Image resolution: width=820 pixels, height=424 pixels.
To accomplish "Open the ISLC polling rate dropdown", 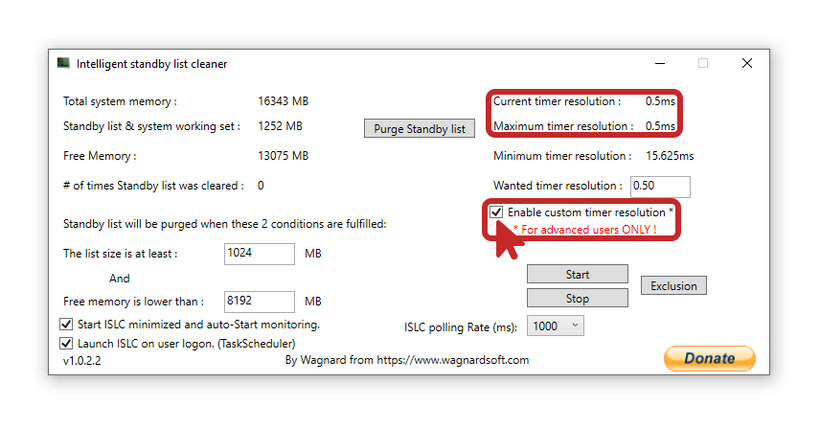I will (x=557, y=326).
